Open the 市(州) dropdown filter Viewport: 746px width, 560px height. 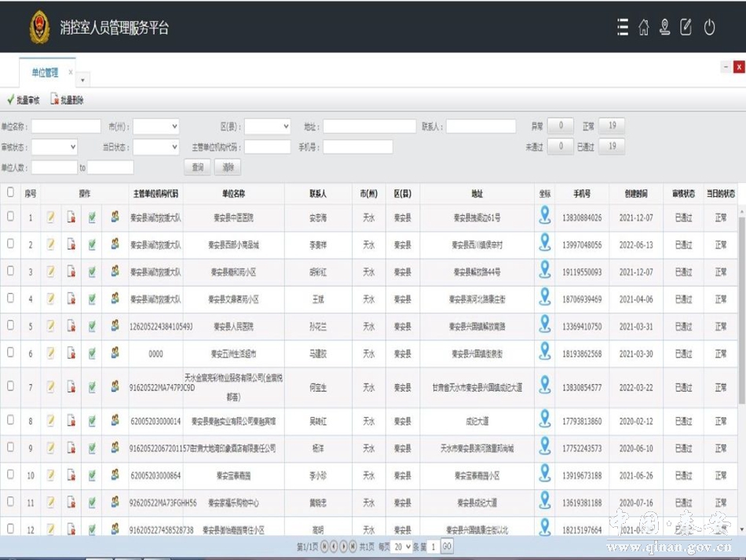coord(155,126)
